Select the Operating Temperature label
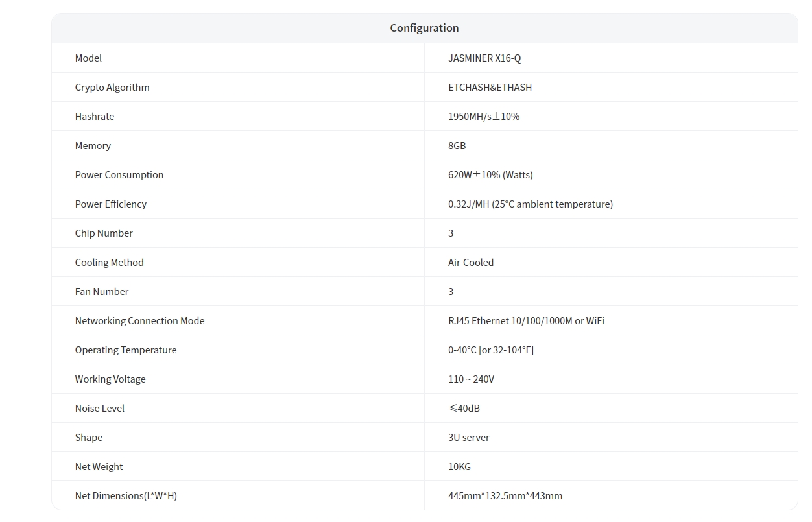 [x=126, y=350]
